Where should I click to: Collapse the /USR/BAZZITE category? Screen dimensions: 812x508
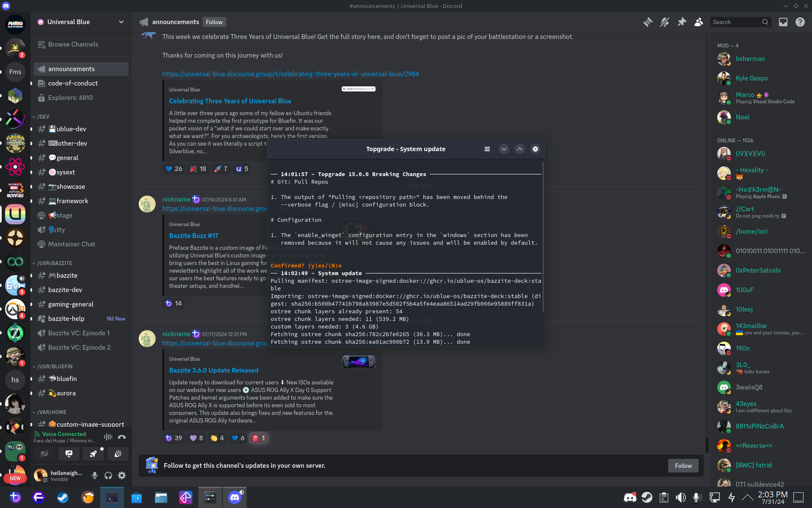tap(54, 263)
